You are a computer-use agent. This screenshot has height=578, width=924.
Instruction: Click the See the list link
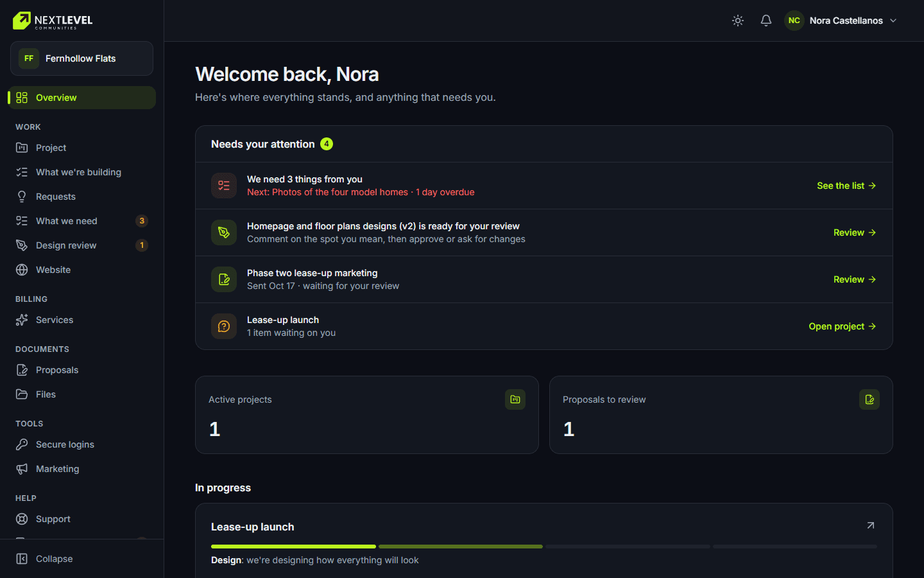click(x=846, y=186)
